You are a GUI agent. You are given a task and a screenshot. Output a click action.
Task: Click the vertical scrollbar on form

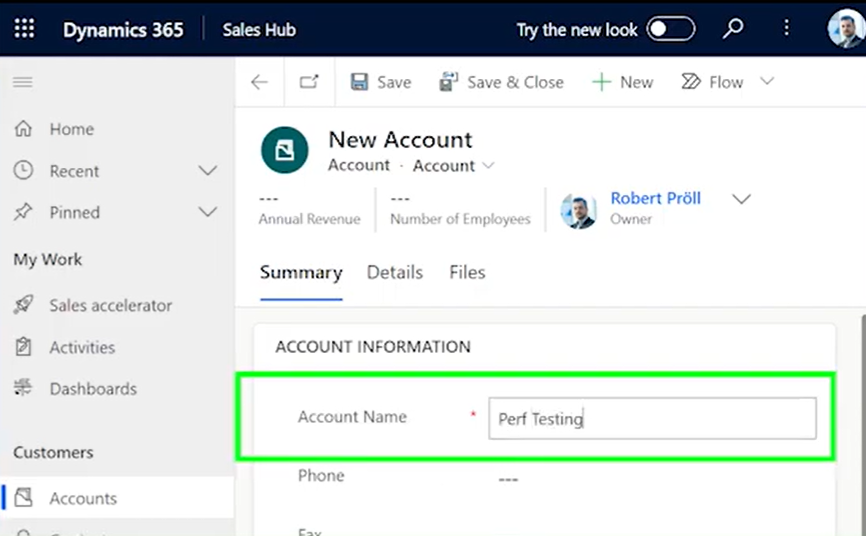point(863,425)
